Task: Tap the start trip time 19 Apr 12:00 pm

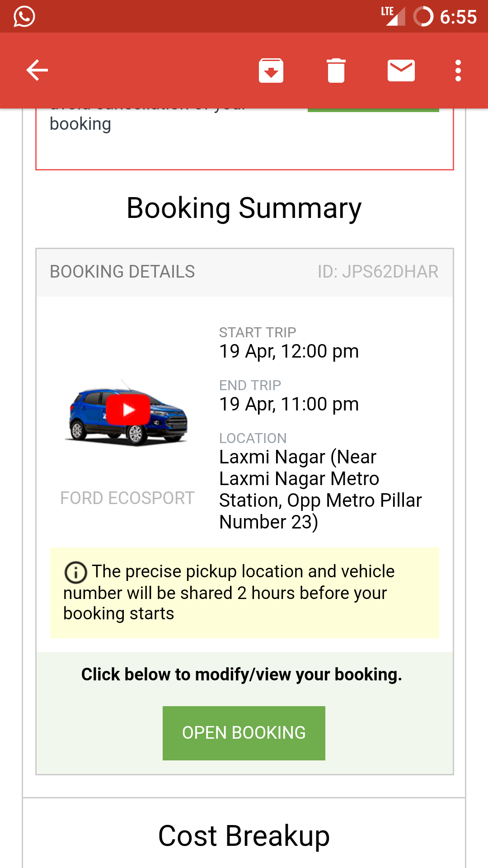Action: (289, 351)
